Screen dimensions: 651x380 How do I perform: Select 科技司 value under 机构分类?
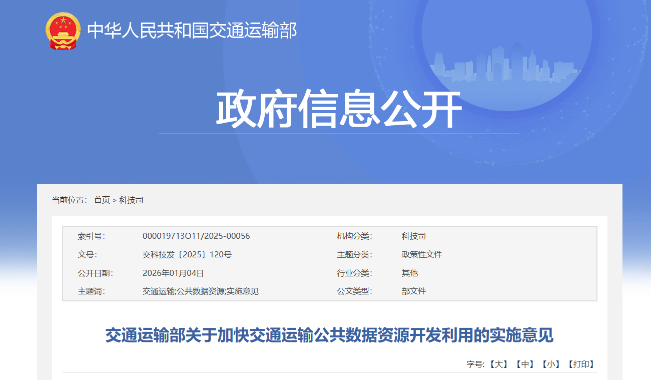(414, 236)
